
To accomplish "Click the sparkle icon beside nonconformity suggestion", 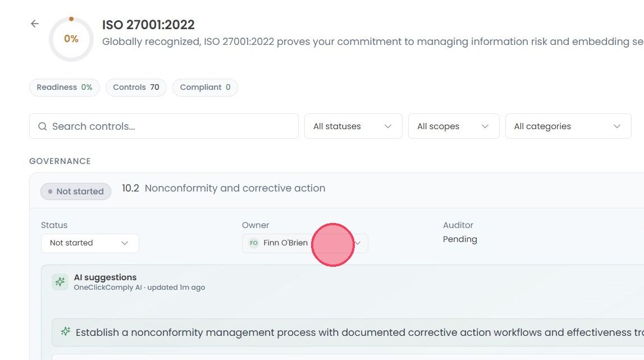I will tap(65, 332).
